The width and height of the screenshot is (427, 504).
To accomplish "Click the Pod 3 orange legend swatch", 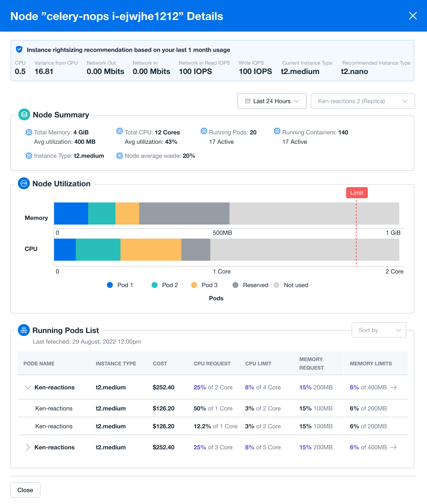I will pyautogui.click(x=194, y=285).
